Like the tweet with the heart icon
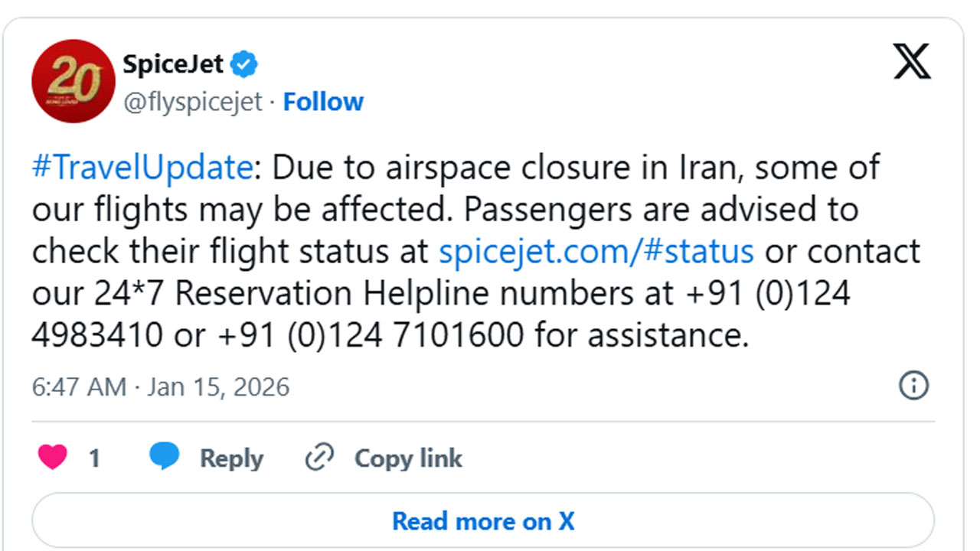 coord(53,458)
